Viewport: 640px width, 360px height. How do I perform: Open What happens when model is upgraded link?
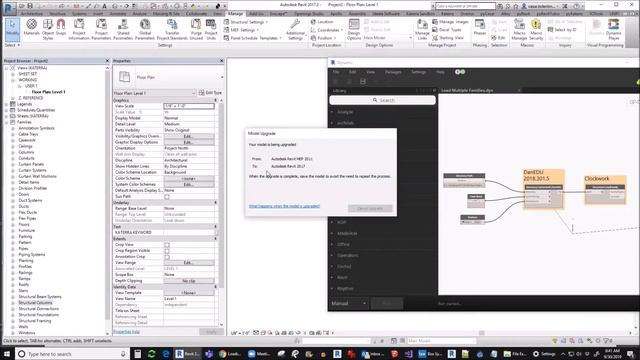pos(284,206)
